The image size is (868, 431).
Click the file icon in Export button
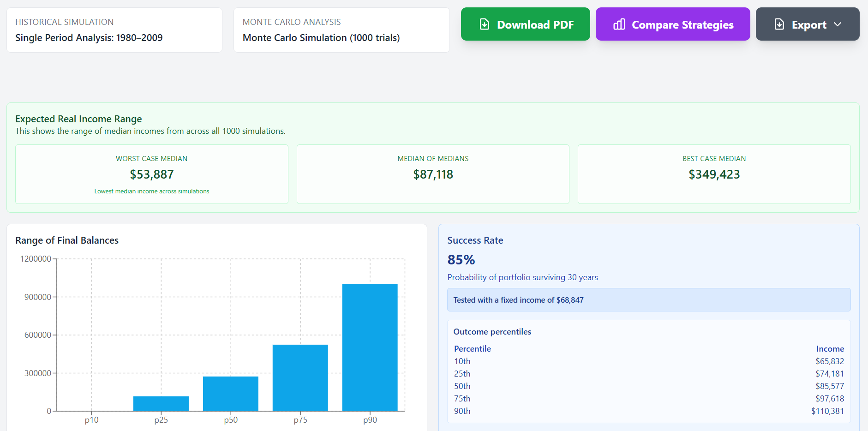coord(779,24)
